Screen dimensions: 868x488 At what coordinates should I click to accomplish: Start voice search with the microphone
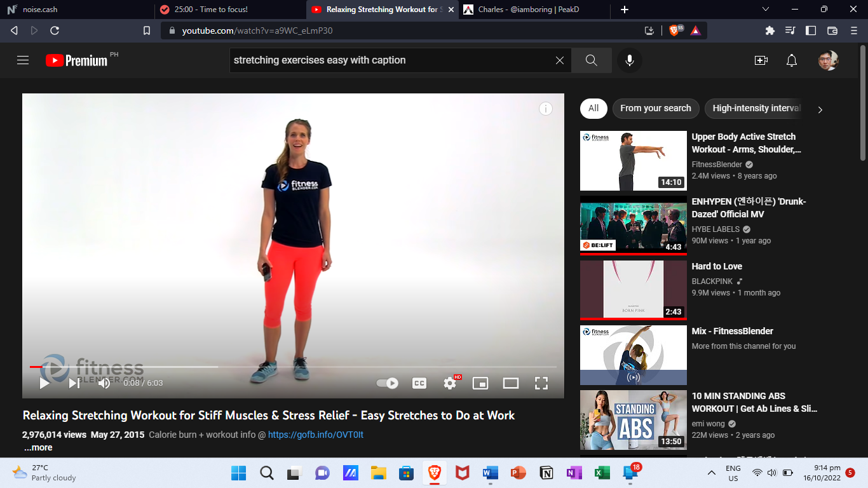click(629, 60)
